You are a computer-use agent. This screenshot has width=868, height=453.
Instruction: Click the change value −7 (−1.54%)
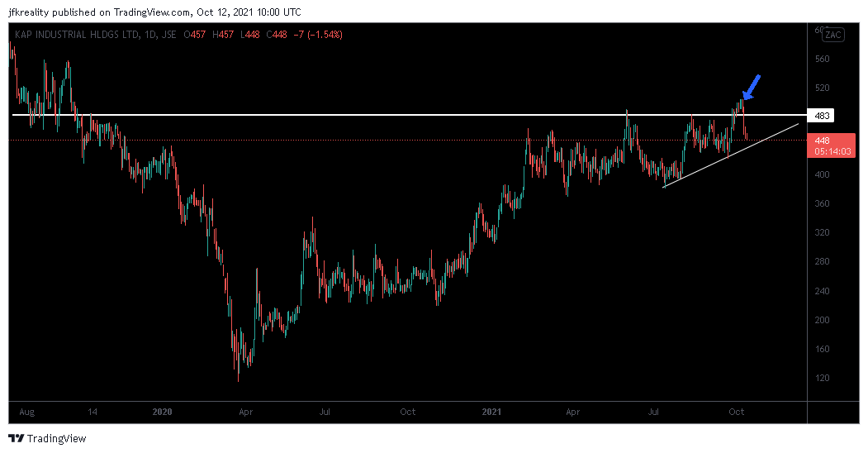(x=318, y=35)
